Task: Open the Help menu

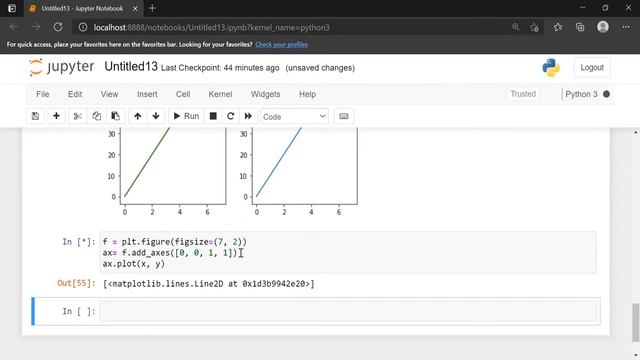Action: point(307,94)
